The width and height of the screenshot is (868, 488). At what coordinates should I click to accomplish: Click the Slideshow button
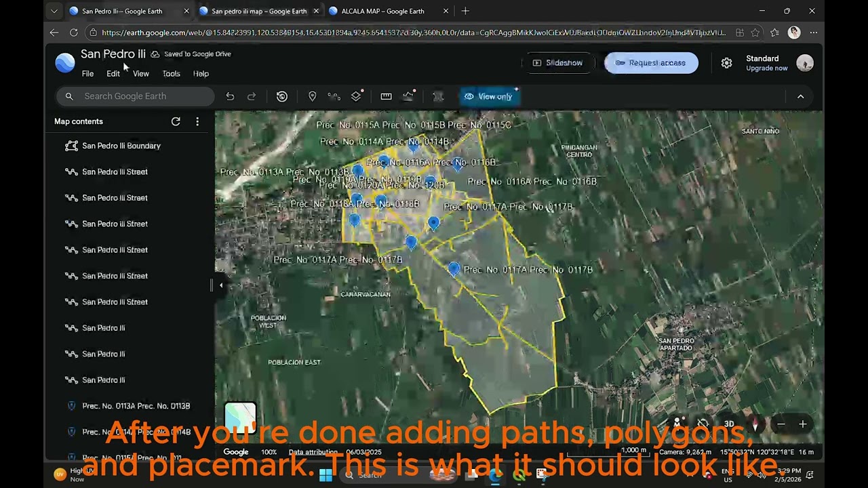(557, 63)
